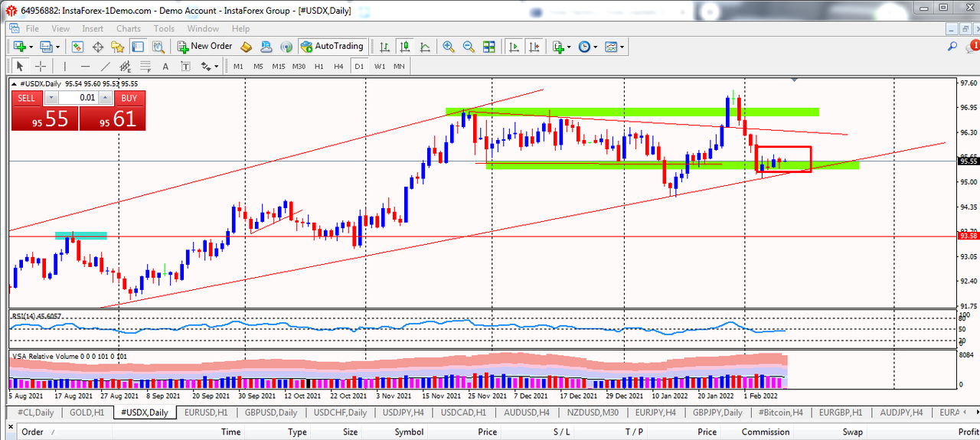The height and width of the screenshot is (440, 980).
Task: Open the chart templates dropdown
Action: (621, 47)
